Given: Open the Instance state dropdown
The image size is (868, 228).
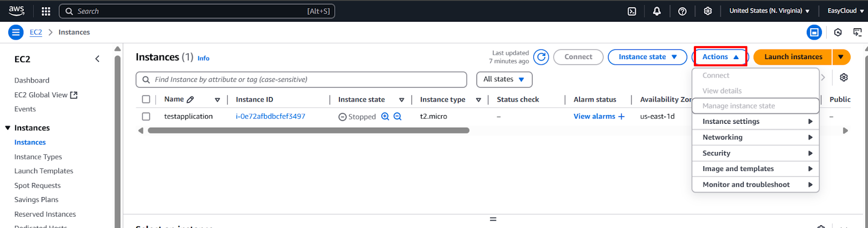Looking at the screenshot, I should point(648,57).
